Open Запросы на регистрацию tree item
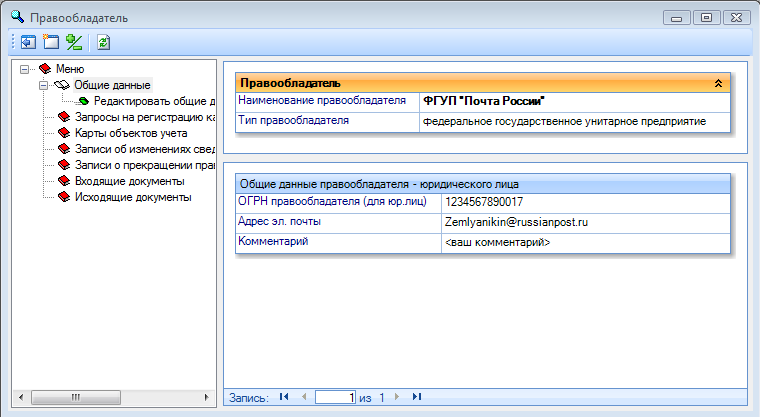Viewport: 760px width, 417px height. [144, 117]
